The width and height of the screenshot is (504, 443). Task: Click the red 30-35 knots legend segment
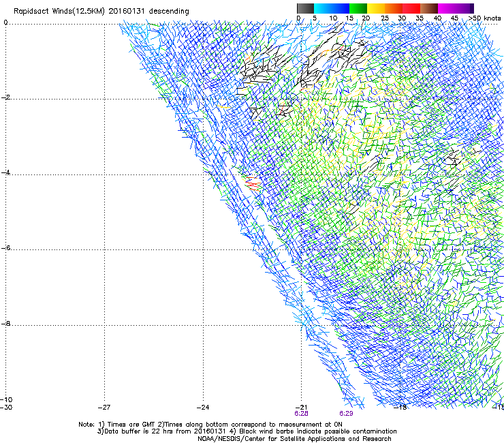pos(411,8)
